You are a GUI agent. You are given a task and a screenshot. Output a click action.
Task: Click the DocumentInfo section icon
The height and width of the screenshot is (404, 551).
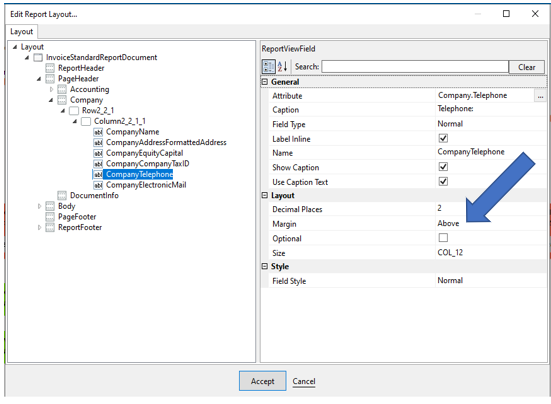62,195
